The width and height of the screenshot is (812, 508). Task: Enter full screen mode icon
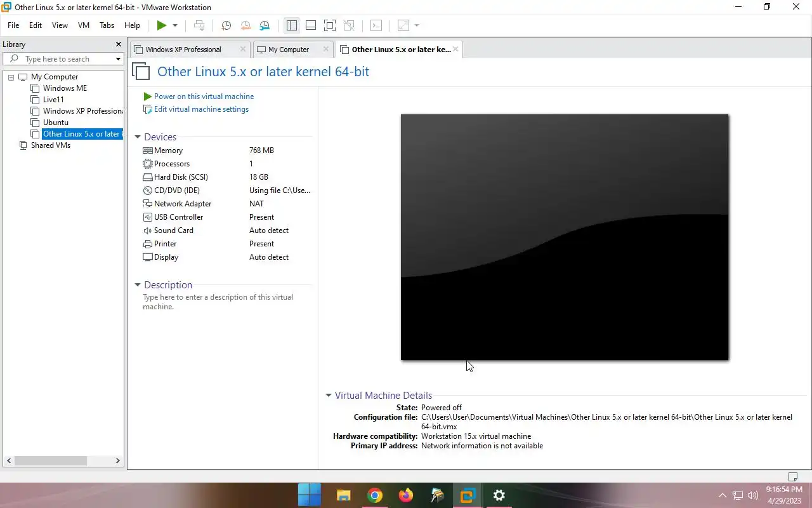click(x=330, y=25)
